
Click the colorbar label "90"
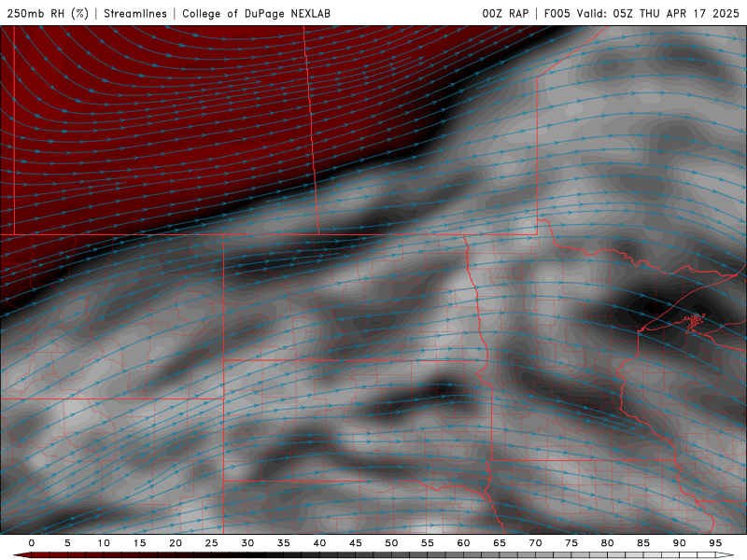[680, 543]
